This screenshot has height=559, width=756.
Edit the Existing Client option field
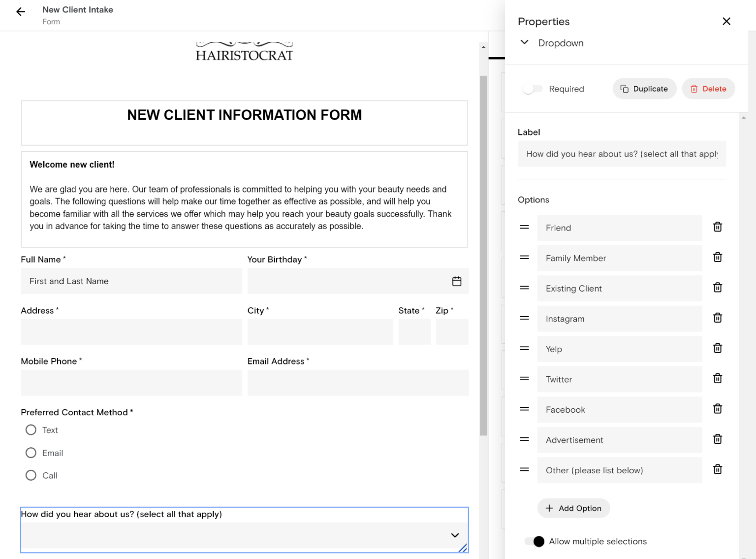pos(620,289)
